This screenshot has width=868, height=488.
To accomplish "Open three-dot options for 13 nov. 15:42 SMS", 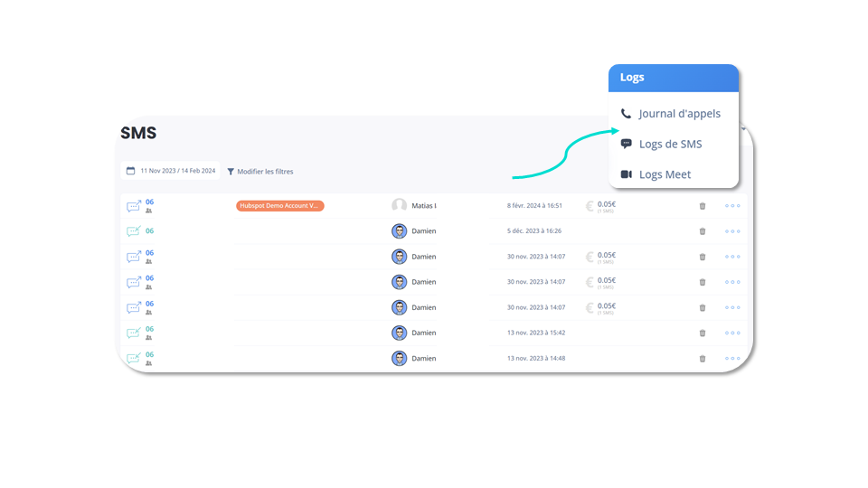I will tap(732, 333).
